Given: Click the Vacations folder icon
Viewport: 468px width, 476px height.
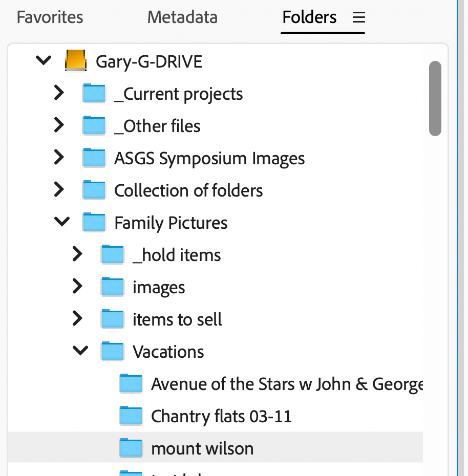Looking at the screenshot, I should point(112,351).
